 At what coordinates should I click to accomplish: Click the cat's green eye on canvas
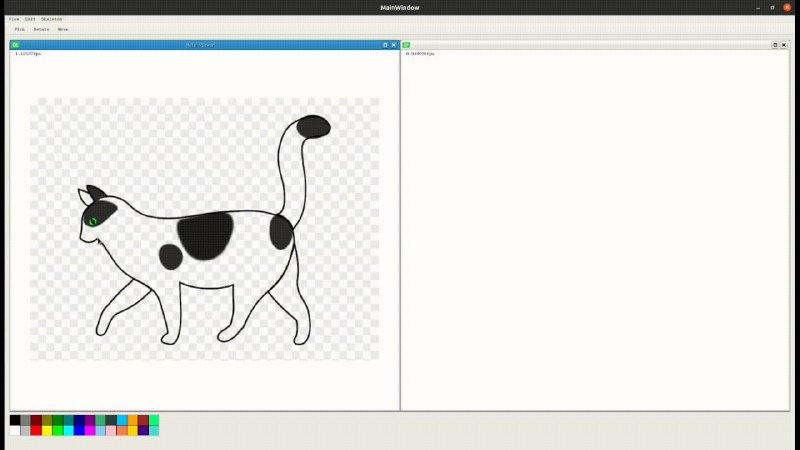click(x=93, y=221)
